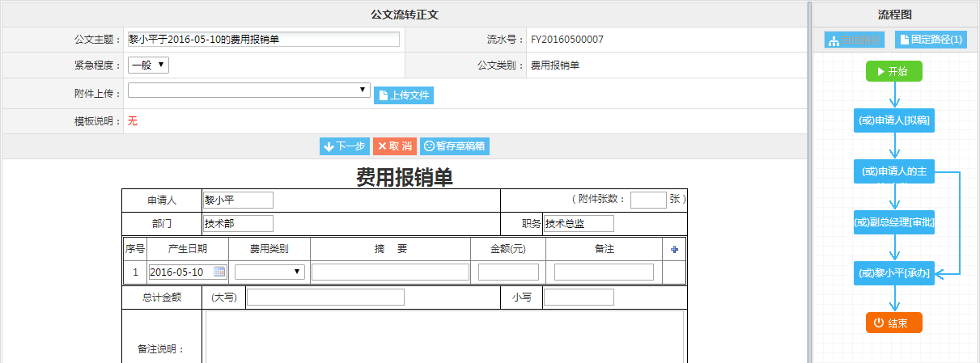Image resolution: width=980 pixels, height=363 pixels.
Task: Expand the 附件上传 attachment dropdown
Action: [249, 91]
